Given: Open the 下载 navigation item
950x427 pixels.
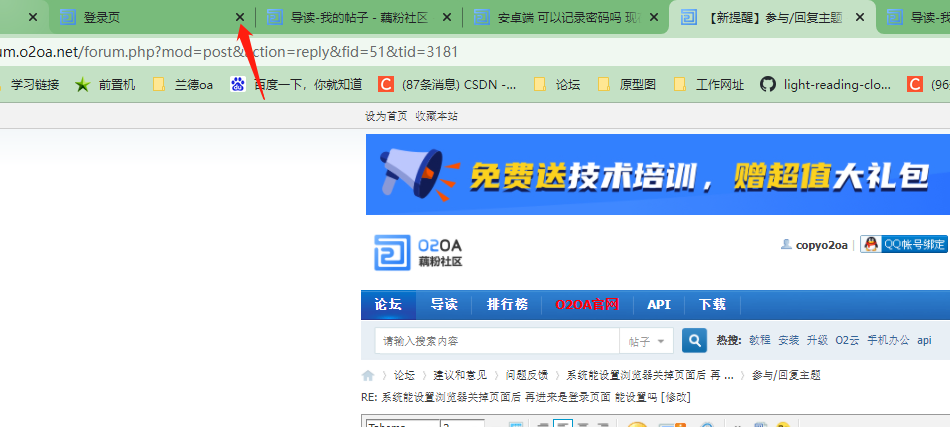Looking at the screenshot, I should [712, 305].
